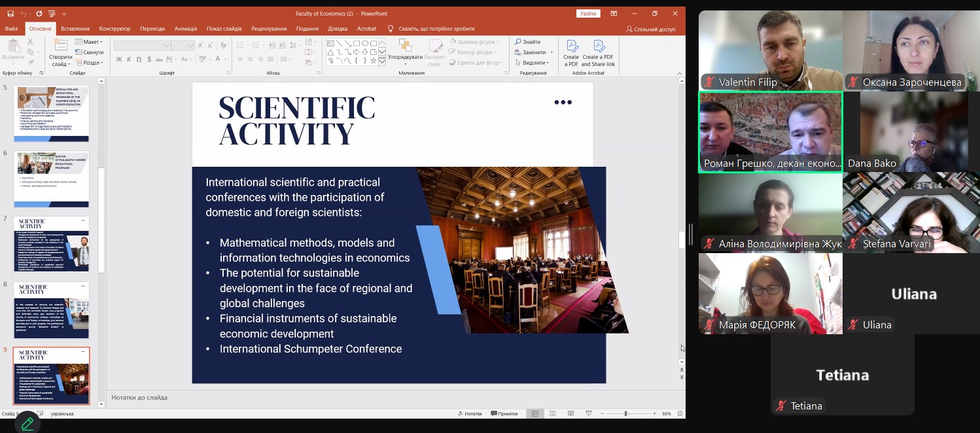Click the pencil annotation icon at bottom left
This screenshot has height=433, width=980.
pos(27,423)
